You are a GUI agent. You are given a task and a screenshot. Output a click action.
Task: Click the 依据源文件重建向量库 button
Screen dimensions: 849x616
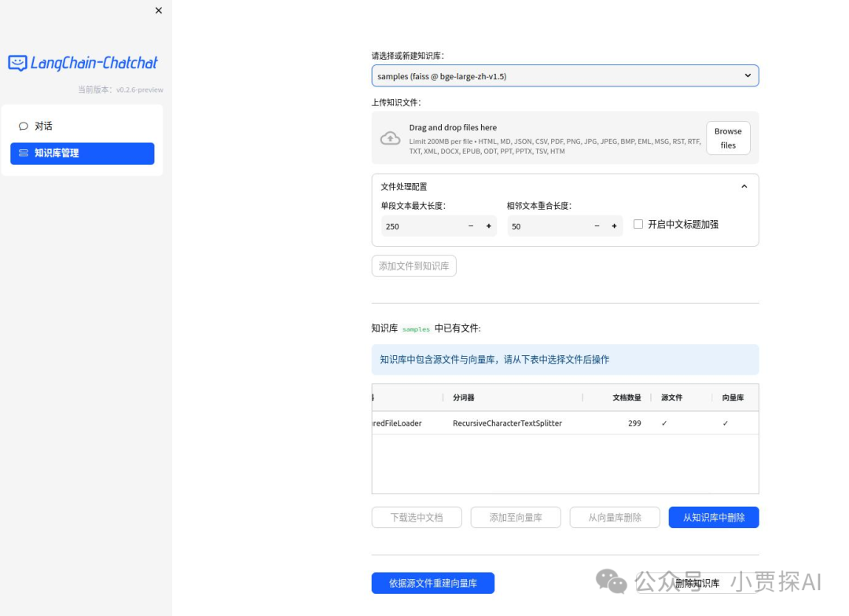click(432, 583)
